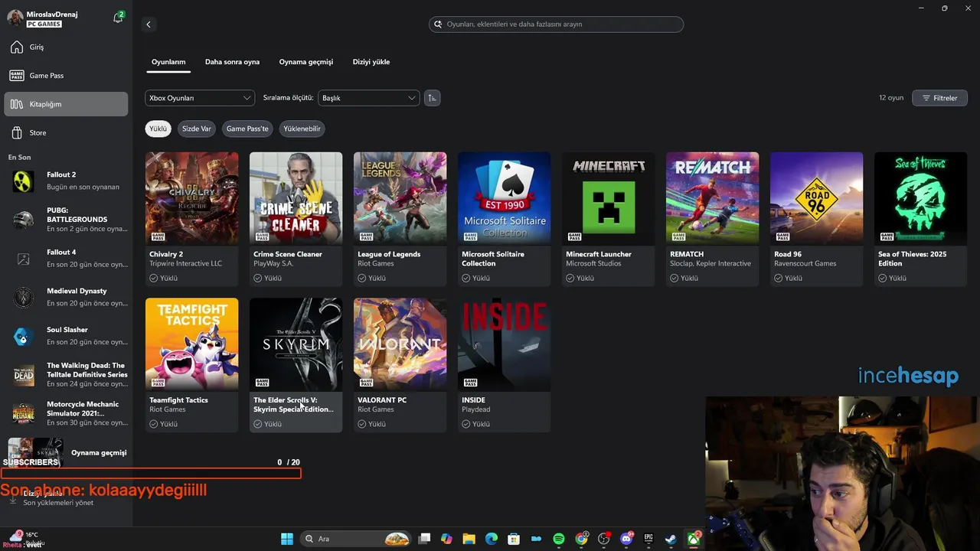980x551 pixels.
Task: Open the League of Legends card
Action: tap(400, 219)
